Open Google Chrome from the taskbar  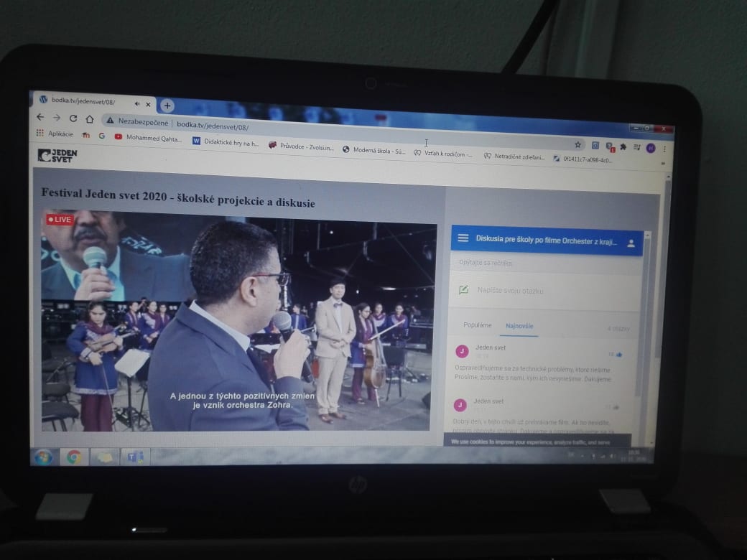point(74,457)
